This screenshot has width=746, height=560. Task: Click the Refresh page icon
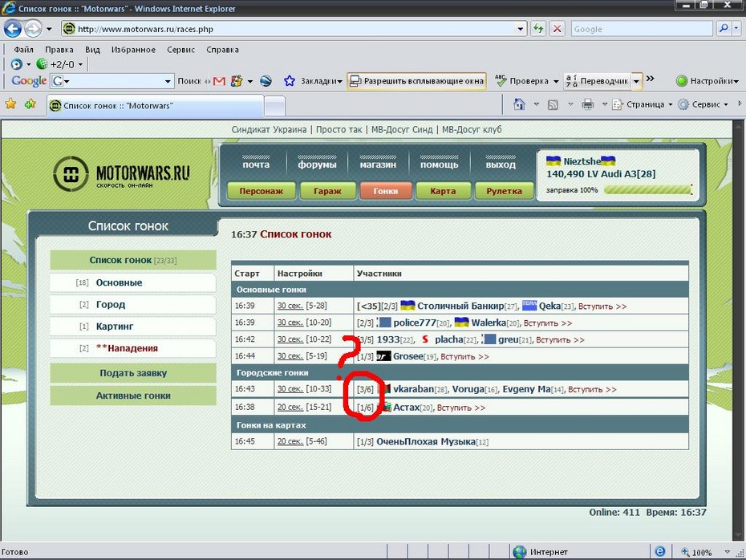[x=538, y=29]
